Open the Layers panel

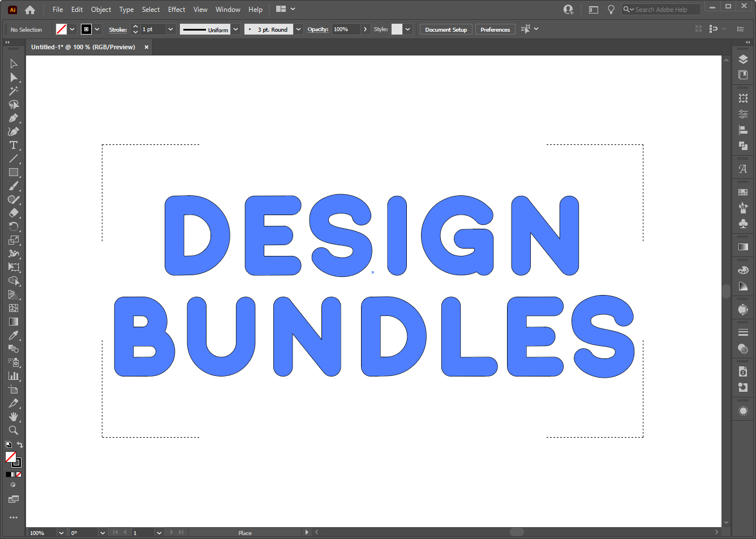pyautogui.click(x=743, y=60)
